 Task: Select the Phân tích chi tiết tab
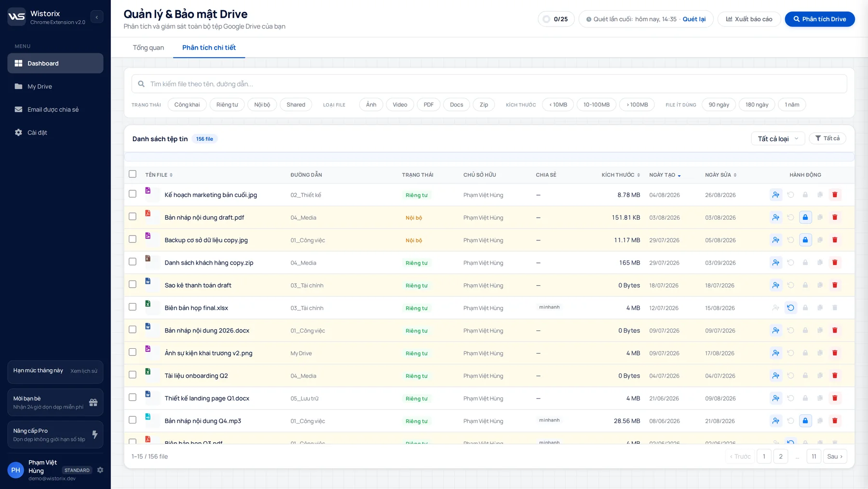click(209, 48)
